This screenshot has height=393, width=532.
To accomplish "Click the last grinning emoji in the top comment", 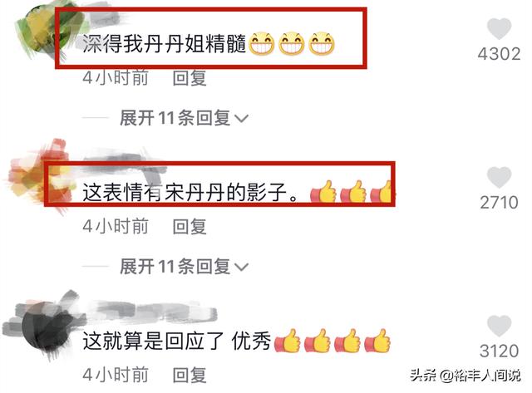I will tap(322, 43).
